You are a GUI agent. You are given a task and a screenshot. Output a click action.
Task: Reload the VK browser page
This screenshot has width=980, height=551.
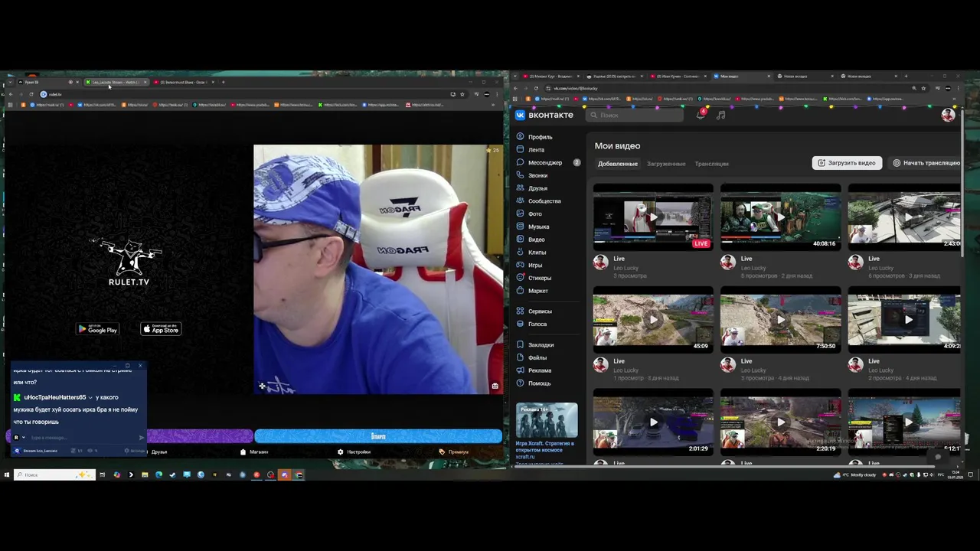tap(536, 88)
